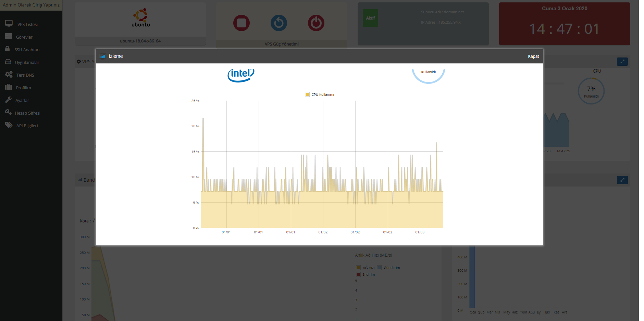Open the Ters DNS menu item
Screen dimensions: 644x321
click(x=25, y=75)
